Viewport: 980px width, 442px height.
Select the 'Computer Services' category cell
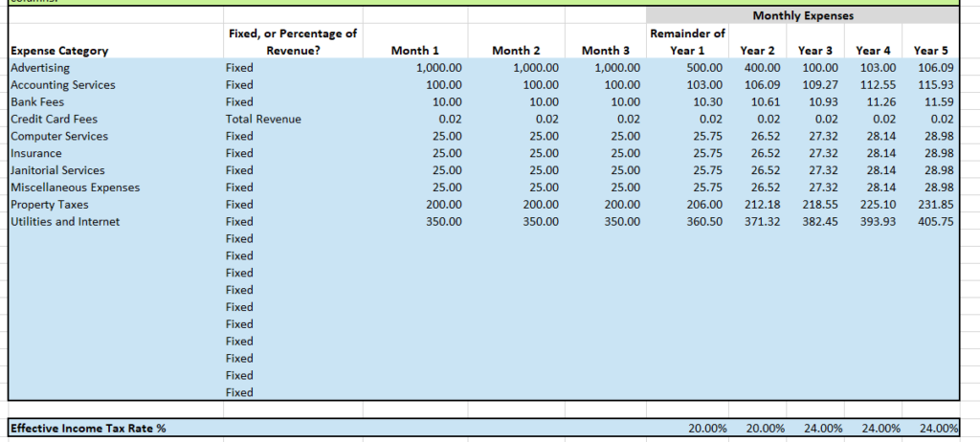click(59, 136)
